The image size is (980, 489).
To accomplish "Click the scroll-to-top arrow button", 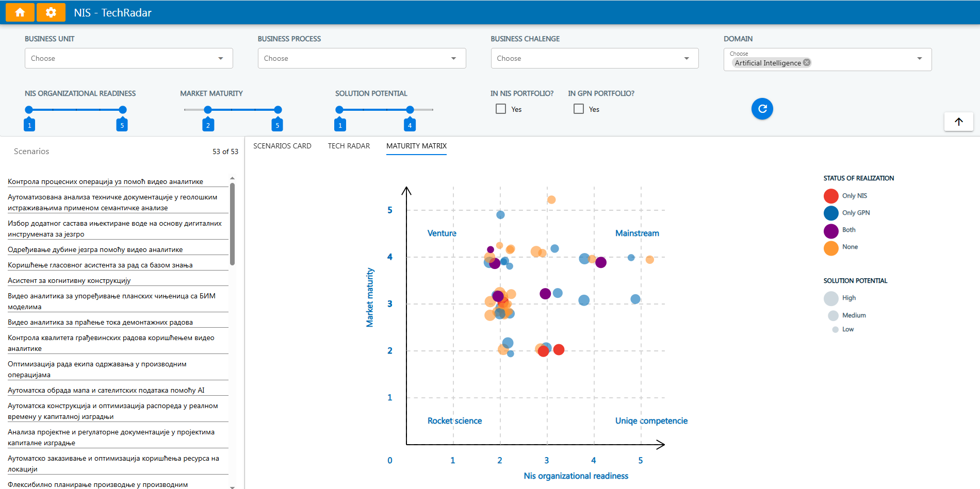I will click(x=958, y=122).
